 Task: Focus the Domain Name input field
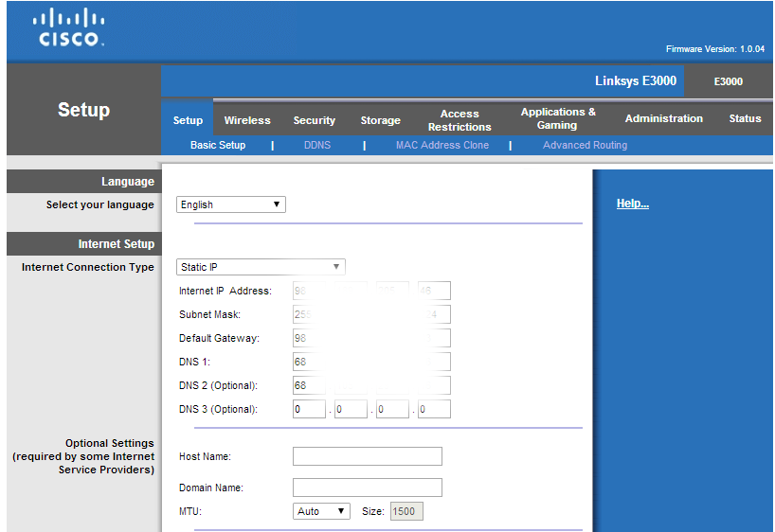click(368, 488)
